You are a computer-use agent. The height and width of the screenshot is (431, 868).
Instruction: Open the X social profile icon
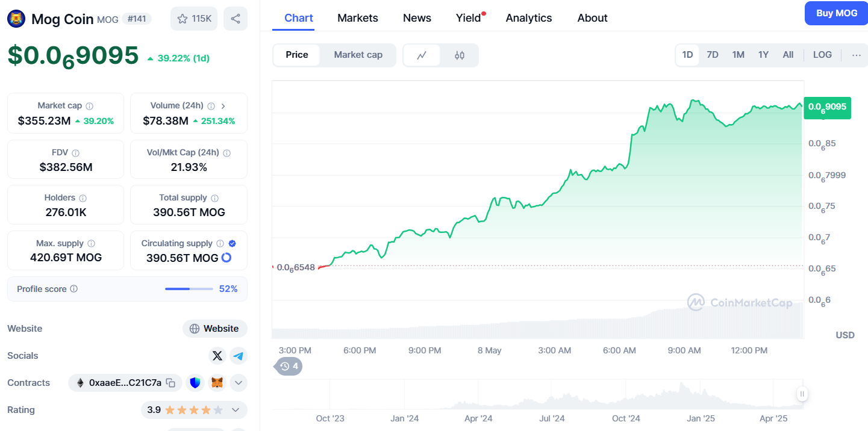(217, 356)
